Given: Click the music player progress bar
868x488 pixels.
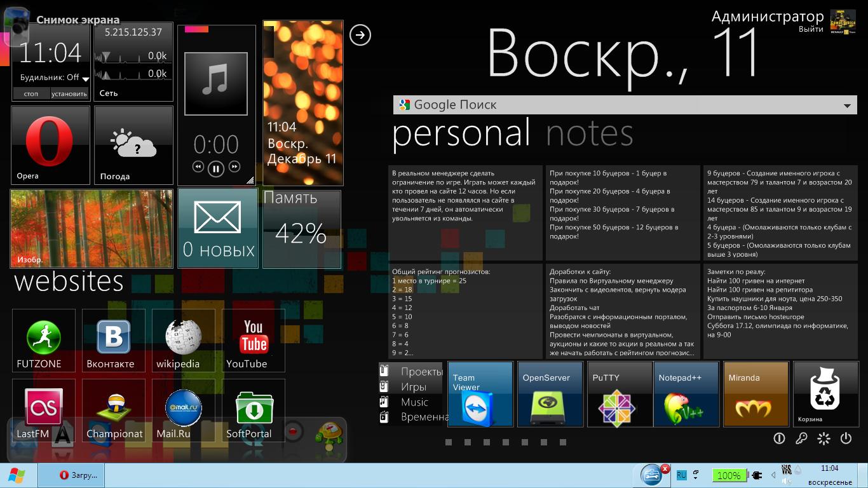Looking at the screenshot, I should coord(197,29).
